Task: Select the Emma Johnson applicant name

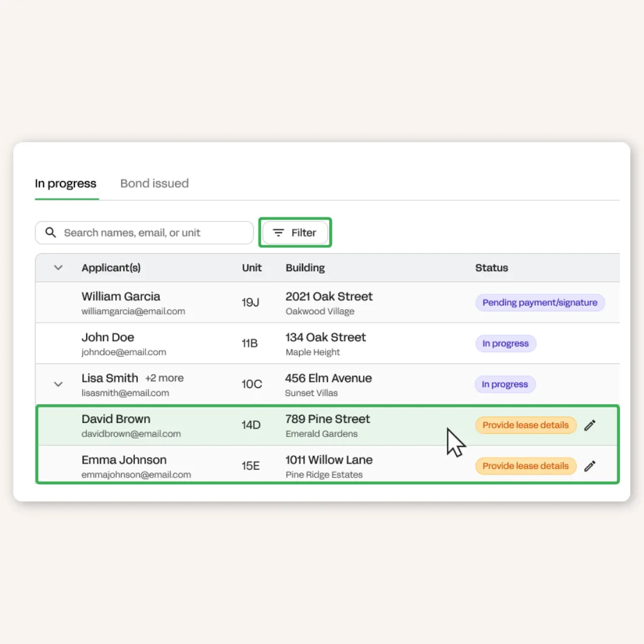Action: (x=124, y=459)
